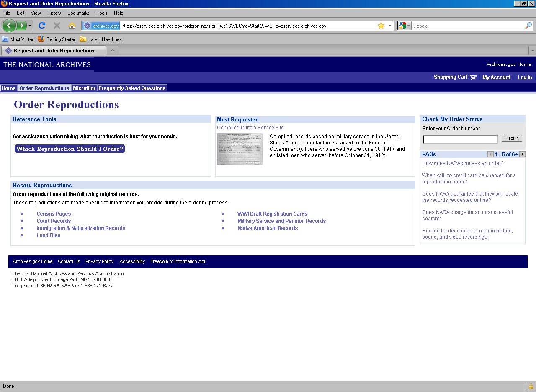
Task: Open the Edit menu
Action: (21, 13)
